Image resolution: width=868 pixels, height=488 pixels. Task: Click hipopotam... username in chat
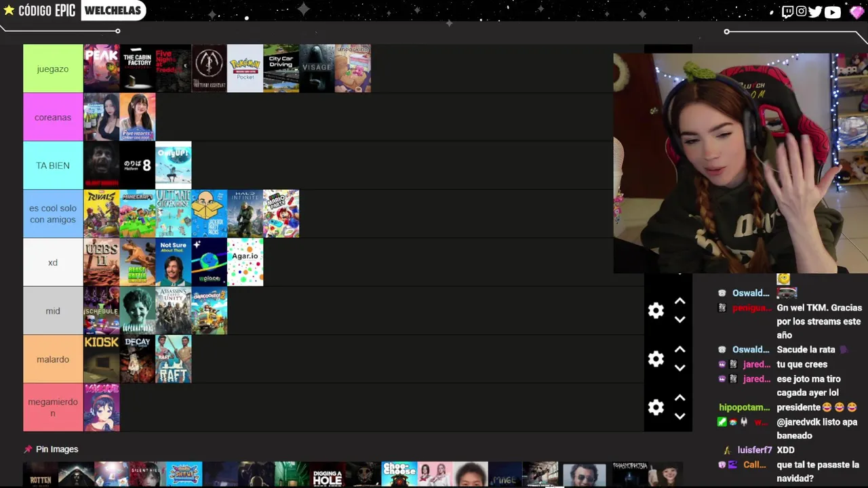(x=744, y=407)
